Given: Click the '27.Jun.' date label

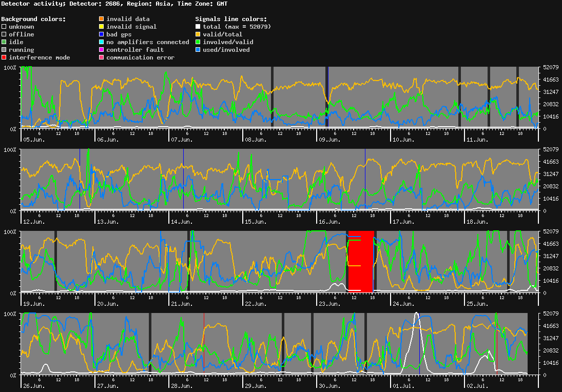Looking at the screenshot, I should coord(108,386).
